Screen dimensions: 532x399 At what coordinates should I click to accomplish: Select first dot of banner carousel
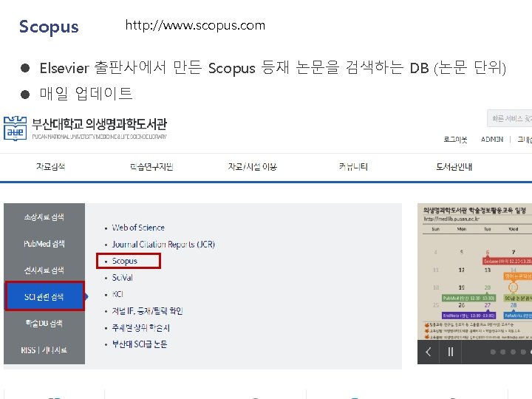(493, 352)
